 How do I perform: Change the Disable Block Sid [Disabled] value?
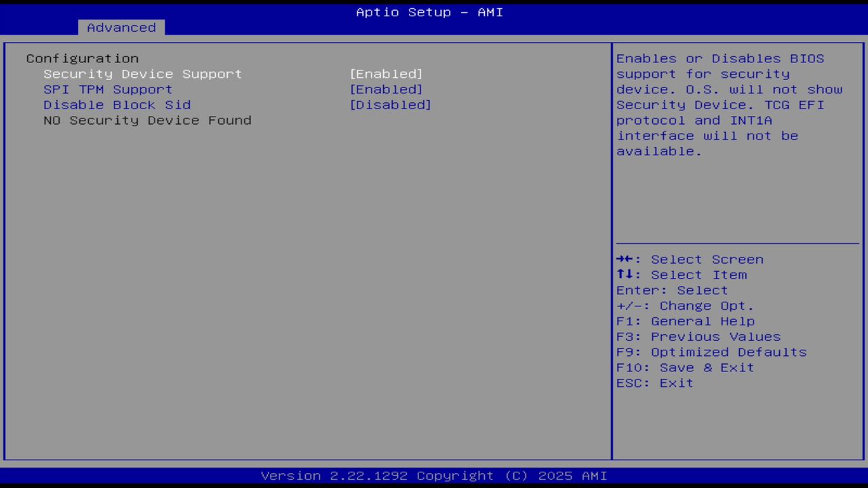[390, 105]
